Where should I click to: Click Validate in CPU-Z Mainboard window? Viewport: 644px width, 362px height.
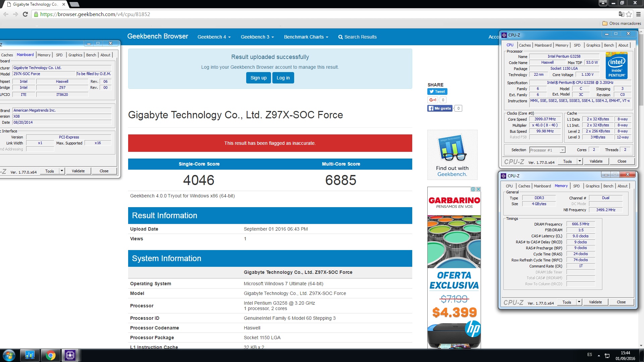tap(78, 171)
